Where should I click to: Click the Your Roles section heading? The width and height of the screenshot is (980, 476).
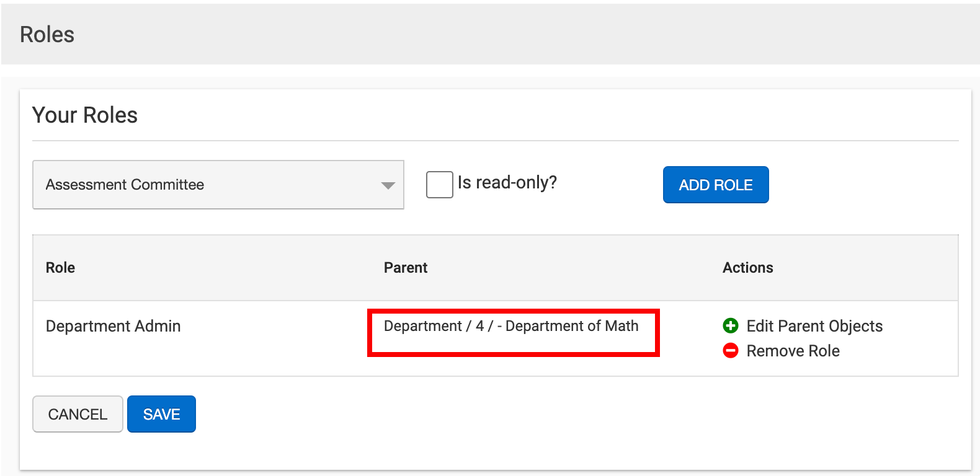click(x=85, y=115)
